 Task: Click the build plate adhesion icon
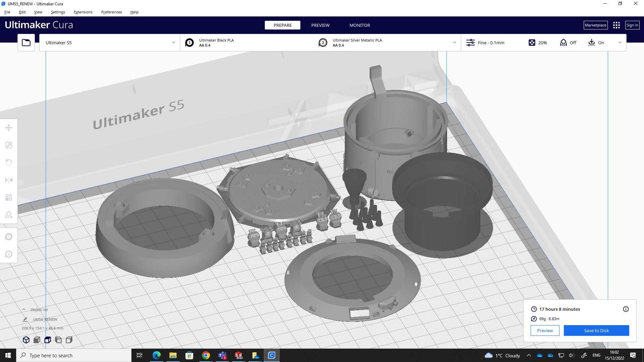[592, 43]
